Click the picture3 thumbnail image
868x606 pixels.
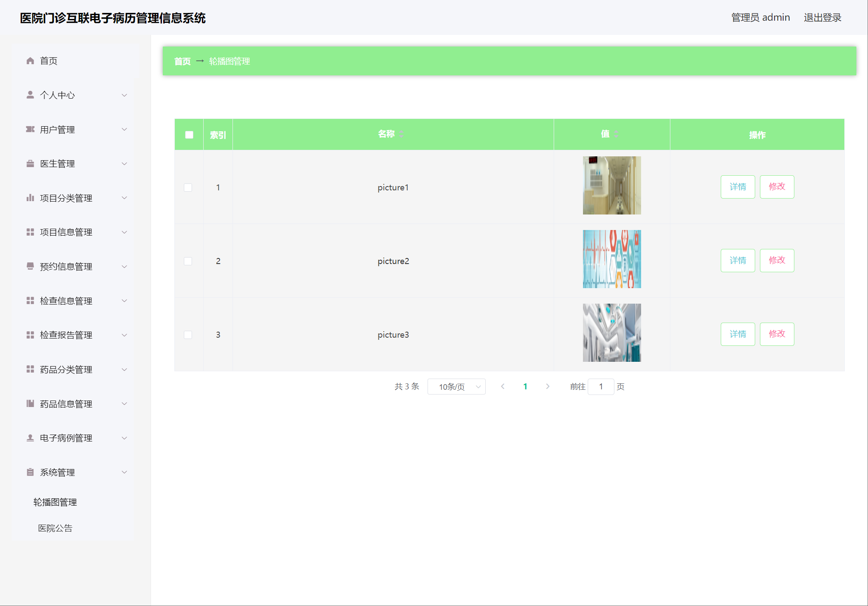[612, 333]
